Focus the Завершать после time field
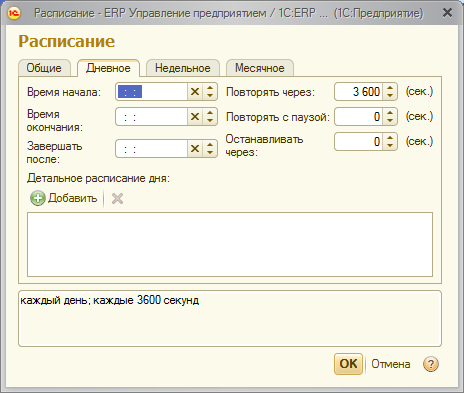464x393 pixels. [x=151, y=149]
